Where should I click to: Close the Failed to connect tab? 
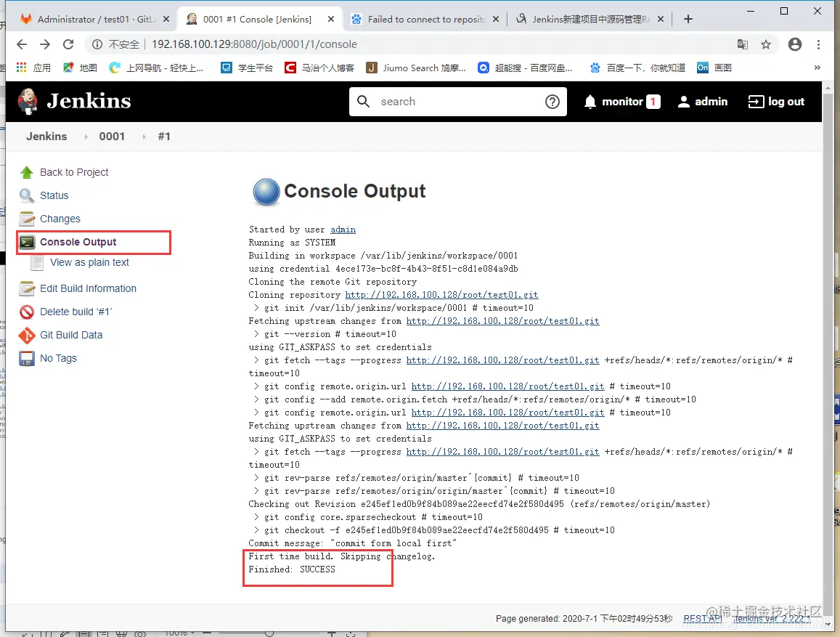[x=496, y=20]
